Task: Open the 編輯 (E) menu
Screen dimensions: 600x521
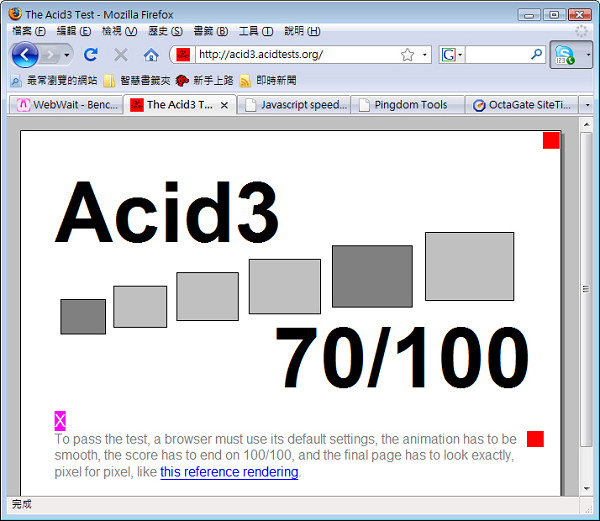Action: click(x=74, y=31)
